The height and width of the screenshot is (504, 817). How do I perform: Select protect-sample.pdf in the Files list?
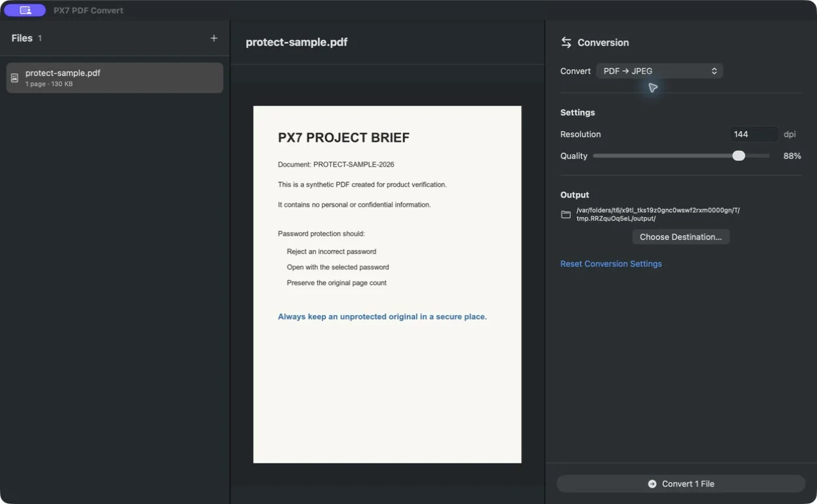tap(115, 77)
